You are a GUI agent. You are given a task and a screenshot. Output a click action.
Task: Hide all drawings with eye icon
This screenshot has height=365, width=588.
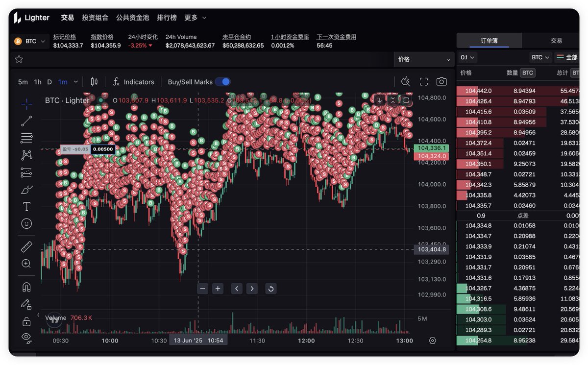click(26, 337)
